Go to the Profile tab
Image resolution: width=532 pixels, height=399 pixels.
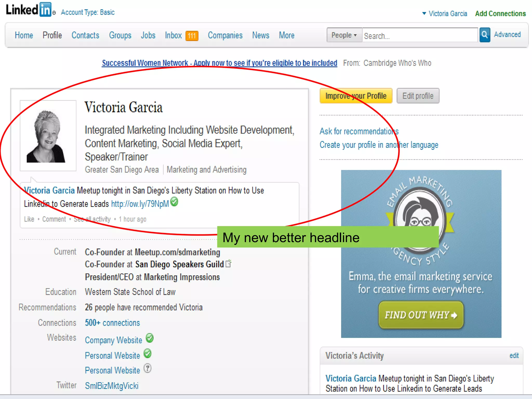point(52,35)
